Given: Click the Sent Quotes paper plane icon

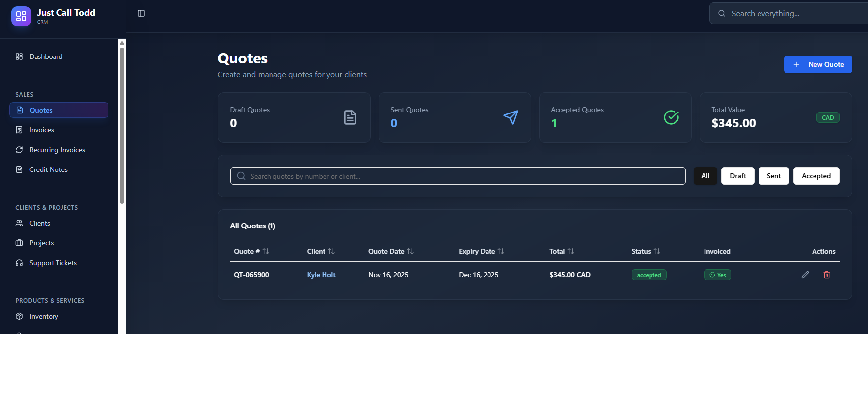Looking at the screenshot, I should pyautogui.click(x=510, y=117).
